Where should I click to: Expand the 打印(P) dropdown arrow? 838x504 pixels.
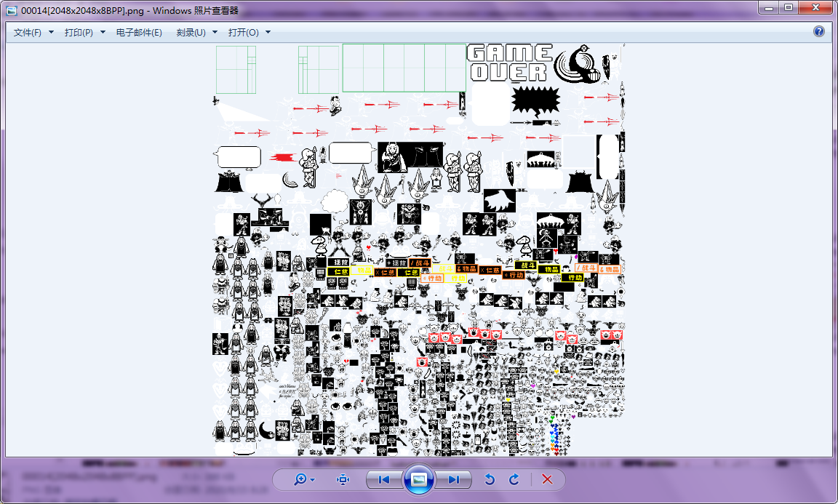coord(103,33)
